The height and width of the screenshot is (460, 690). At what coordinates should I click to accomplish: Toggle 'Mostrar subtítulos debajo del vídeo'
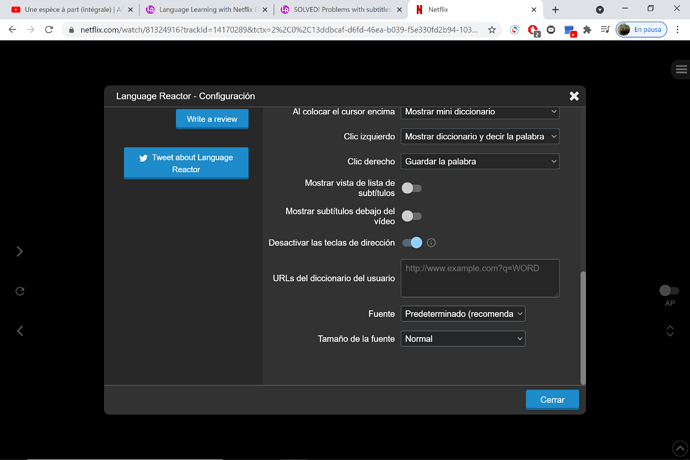411,216
